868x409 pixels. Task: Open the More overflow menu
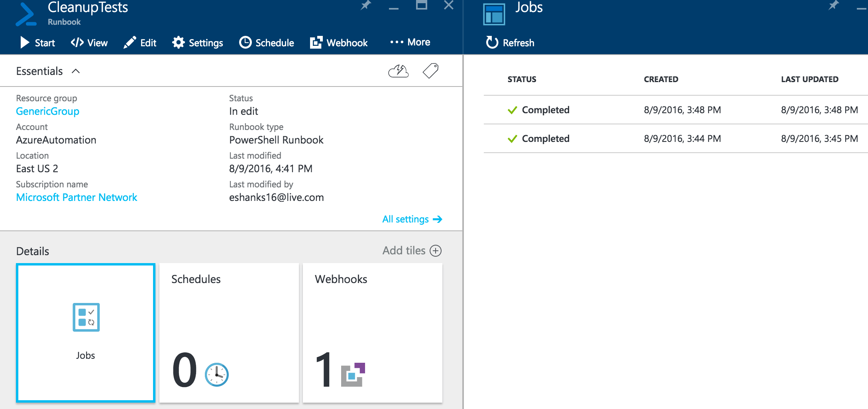coord(410,42)
